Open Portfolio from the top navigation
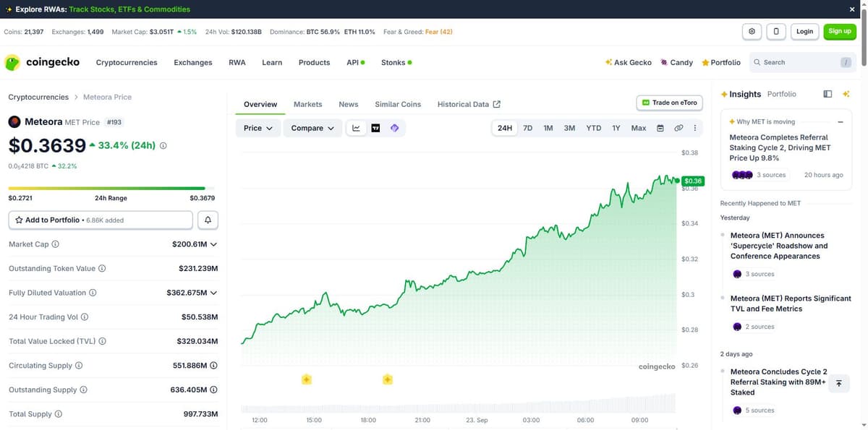The height and width of the screenshot is (430, 868). tap(720, 63)
